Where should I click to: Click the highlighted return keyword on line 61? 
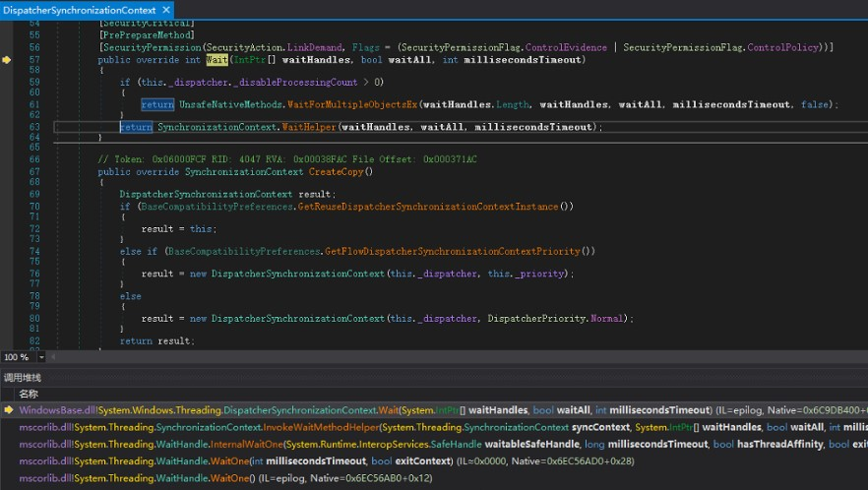tap(157, 104)
